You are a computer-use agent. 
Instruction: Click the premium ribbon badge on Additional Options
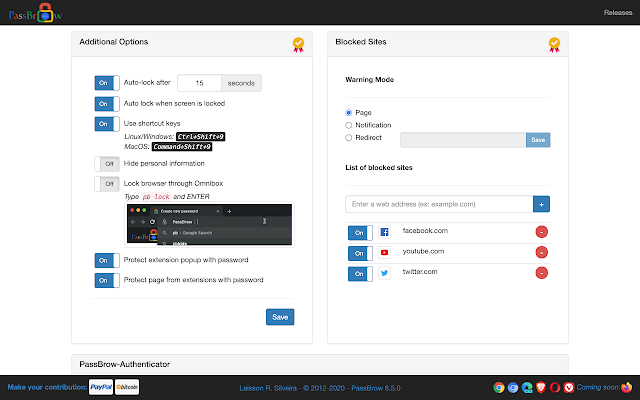298,44
